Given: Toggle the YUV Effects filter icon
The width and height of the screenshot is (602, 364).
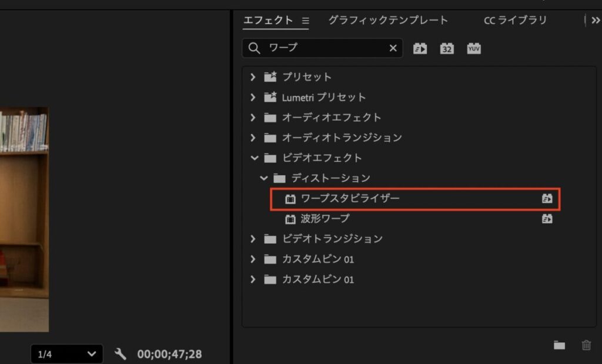Looking at the screenshot, I should 474,49.
